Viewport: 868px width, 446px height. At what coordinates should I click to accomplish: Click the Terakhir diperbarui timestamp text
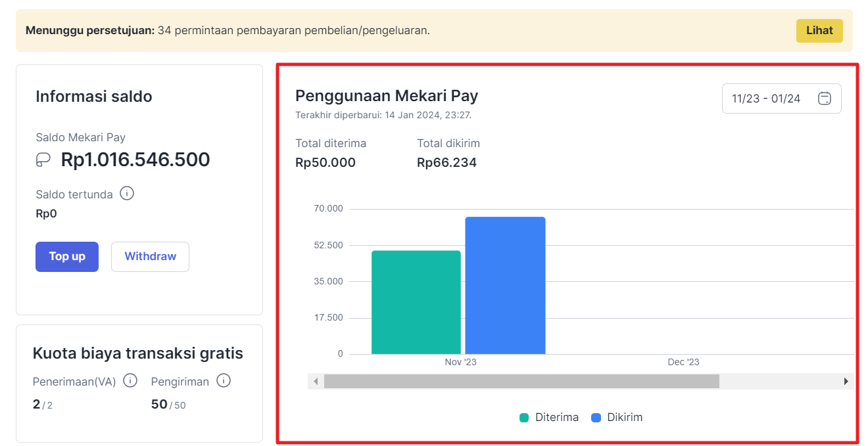pyautogui.click(x=383, y=115)
